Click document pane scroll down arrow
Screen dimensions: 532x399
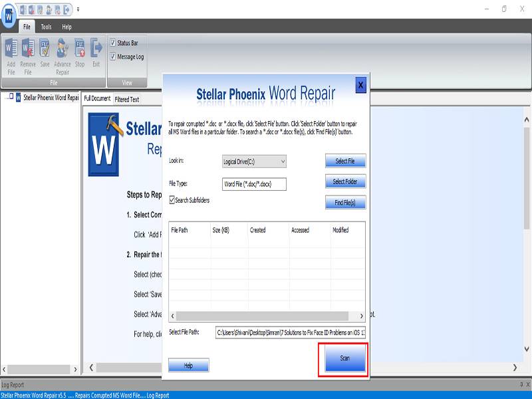tap(527, 348)
